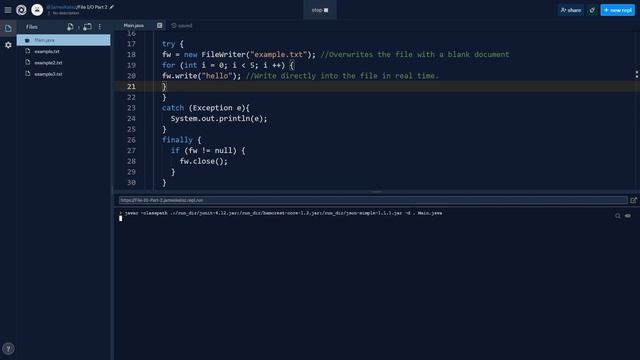This screenshot has width=640, height=360.
Task: Click the repl.run URL address field
Action: click(x=373, y=200)
